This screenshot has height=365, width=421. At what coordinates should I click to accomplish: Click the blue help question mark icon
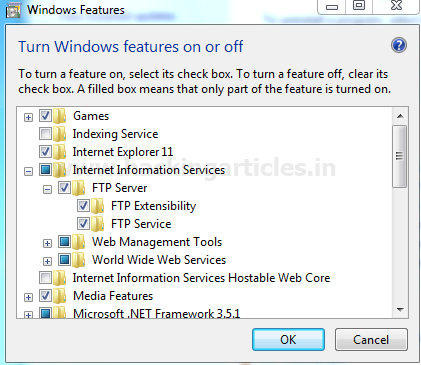pyautogui.click(x=399, y=45)
